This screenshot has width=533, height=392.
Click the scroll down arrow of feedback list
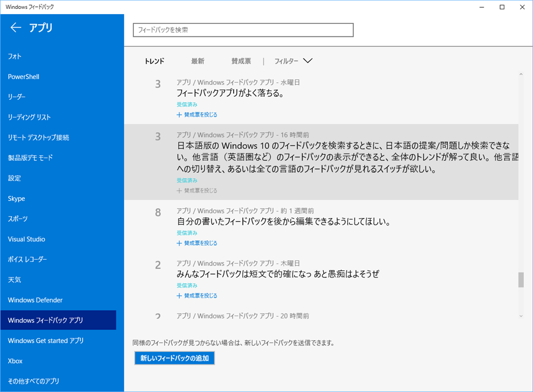coord(521,315)
